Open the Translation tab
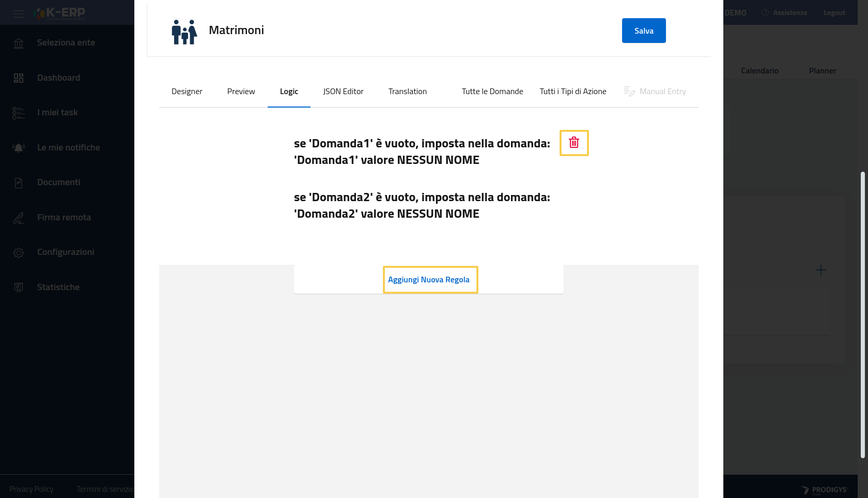This screenshot has height=498, width=868. coord(407,92)
